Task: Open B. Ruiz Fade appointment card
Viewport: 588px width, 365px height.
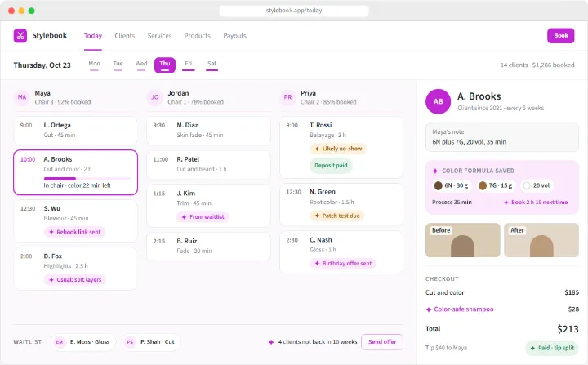Action: (x=208, y=246)
